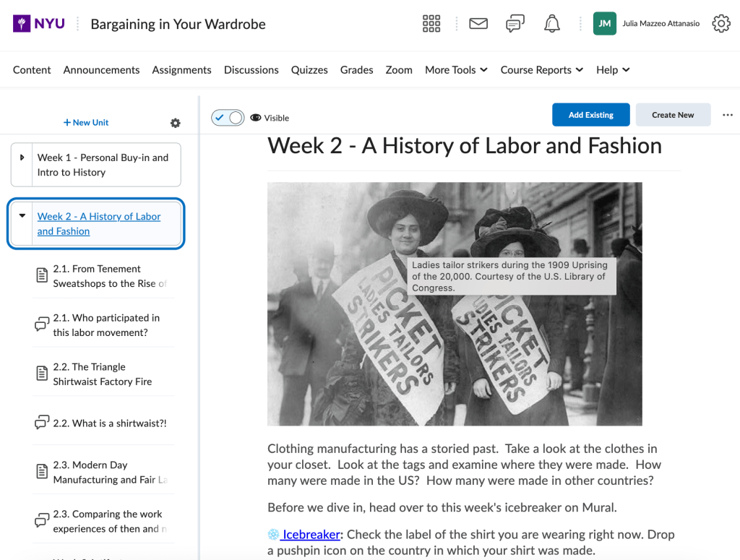Viewport: 740px width, 560px height.
Task: Click the JM user avatar badge
Action: pos(605,24)
